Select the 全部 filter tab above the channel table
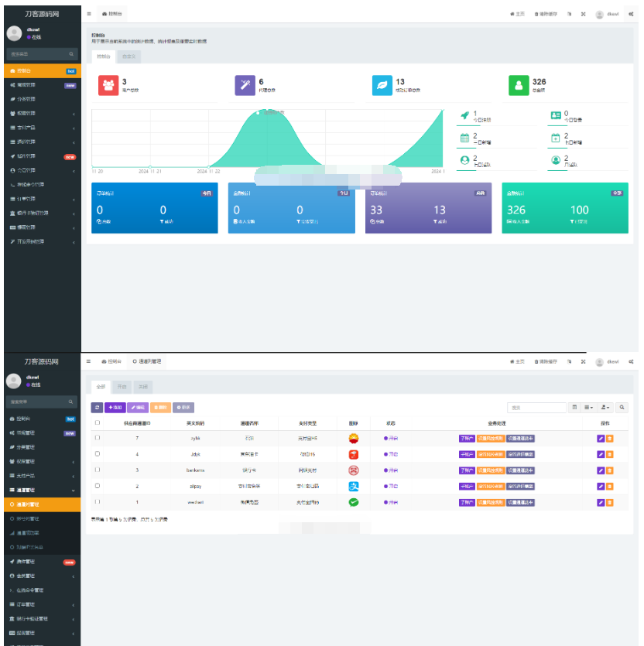The width and height of the screenshot is (644, 646). point(101,386)
